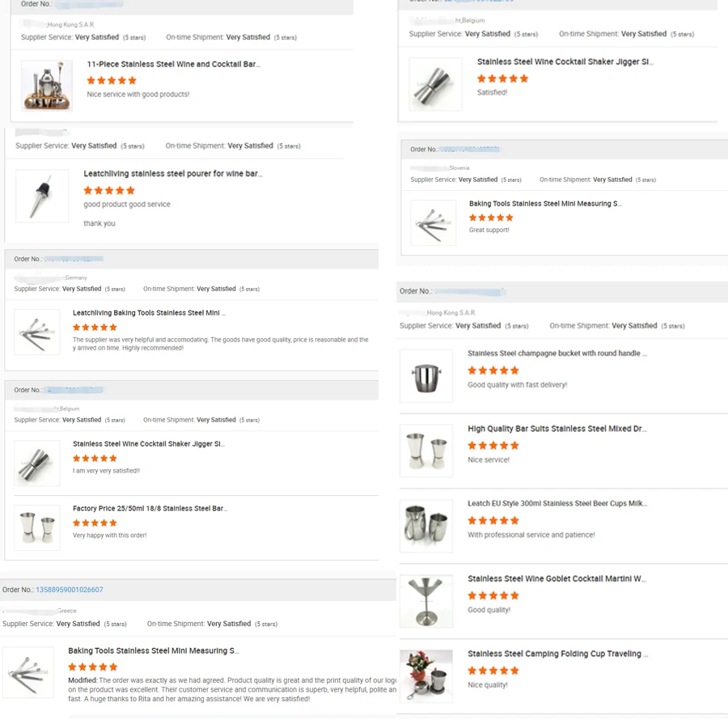Open the champagne bucket product thumbnail

click(426, 376)
